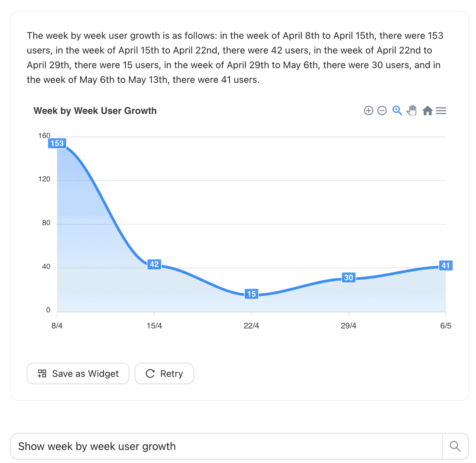Click the 15 data point marker

coord(251,294)
